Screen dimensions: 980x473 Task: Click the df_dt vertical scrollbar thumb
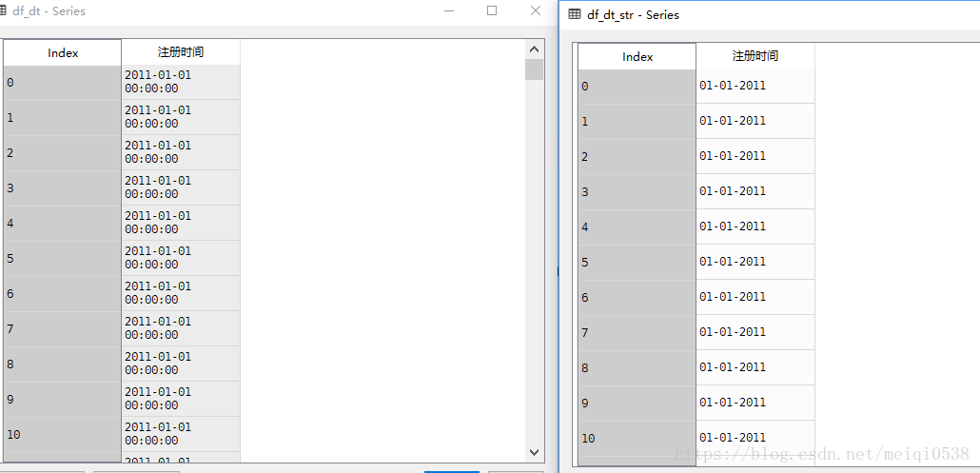pyautogui.click(x=534, y=69)
